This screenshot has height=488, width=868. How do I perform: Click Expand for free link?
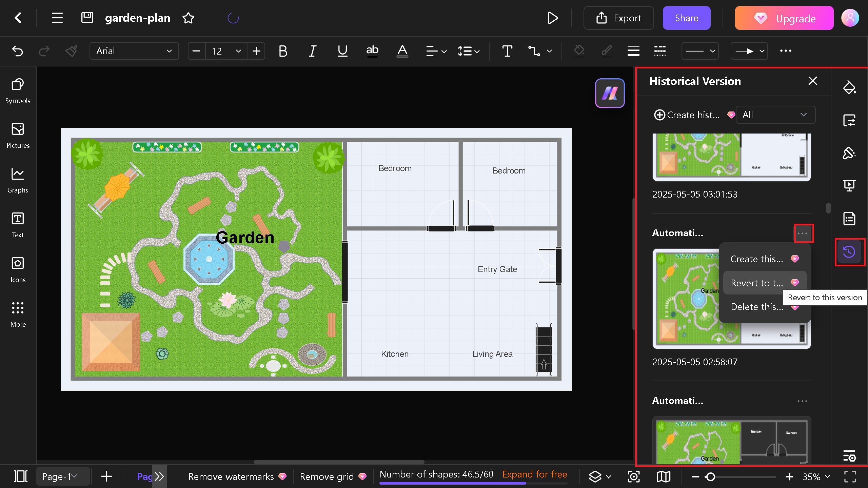[x=535, y=474]
